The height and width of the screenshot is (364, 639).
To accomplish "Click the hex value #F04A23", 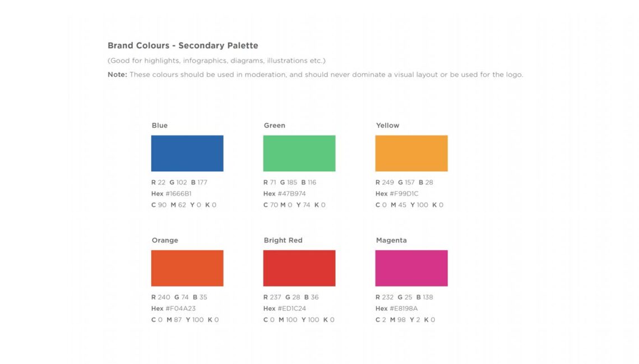I will (x=180, y=309).
